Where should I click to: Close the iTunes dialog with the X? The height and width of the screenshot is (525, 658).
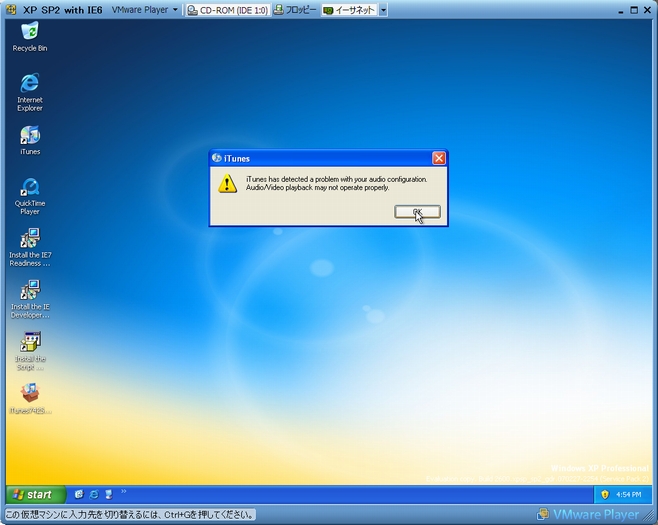[439, 158]
